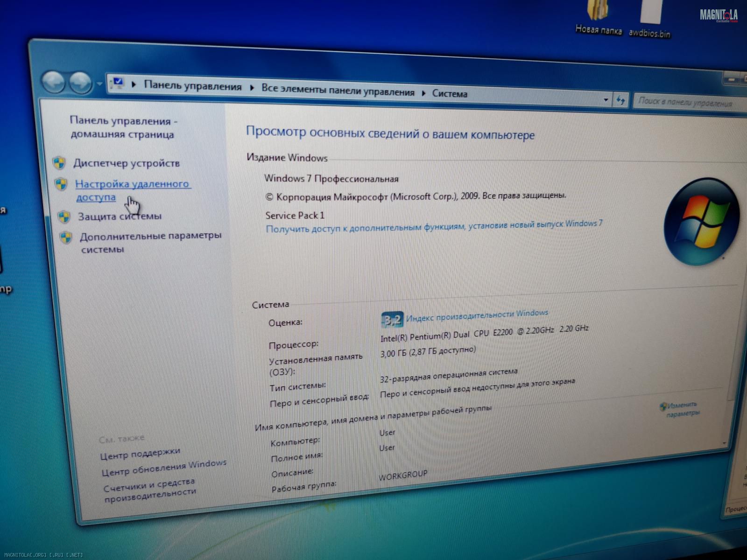
Task: Open recent pages dropdown beside Forward button
Action: pos(99,84)
